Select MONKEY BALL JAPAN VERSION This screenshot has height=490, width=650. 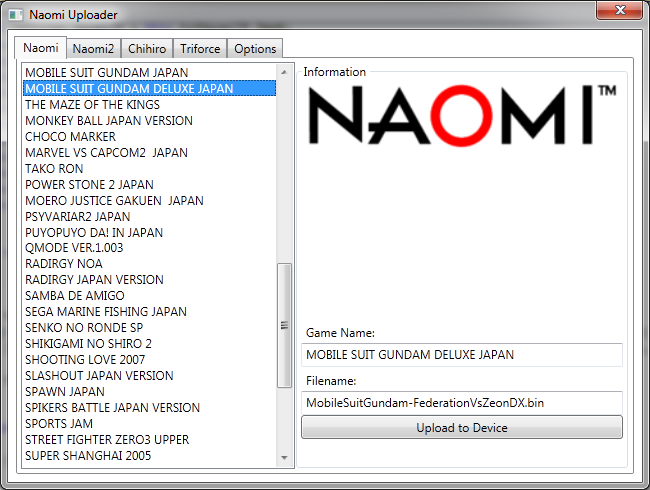coord(149,121)
